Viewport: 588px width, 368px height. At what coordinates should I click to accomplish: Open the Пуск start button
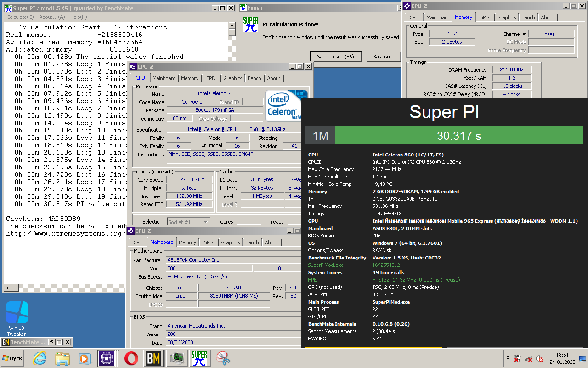[12, 358]
